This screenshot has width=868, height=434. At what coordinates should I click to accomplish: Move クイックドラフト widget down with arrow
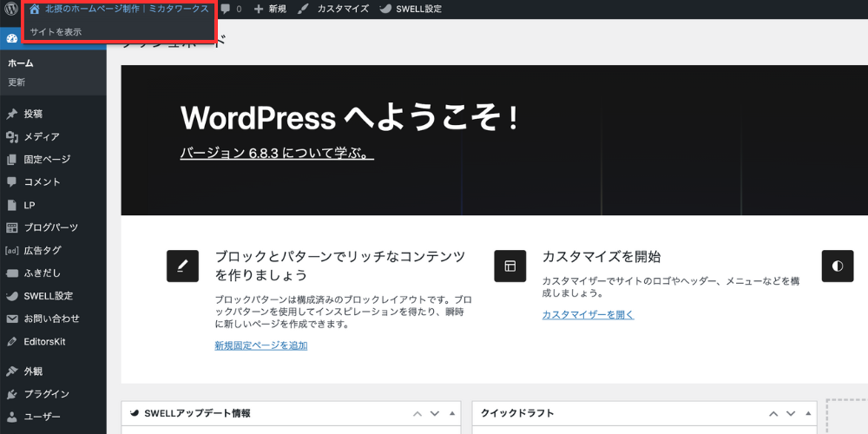pos(790,413)
